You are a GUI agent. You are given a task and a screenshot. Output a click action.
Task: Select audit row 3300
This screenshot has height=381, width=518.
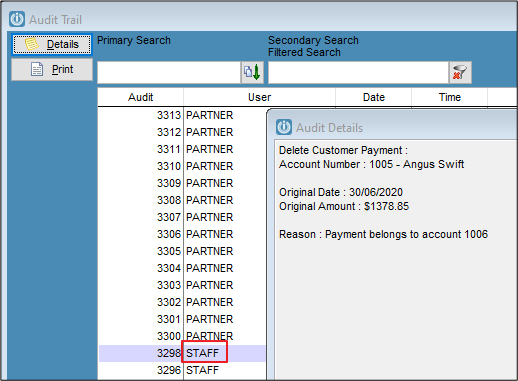(182, 336)
